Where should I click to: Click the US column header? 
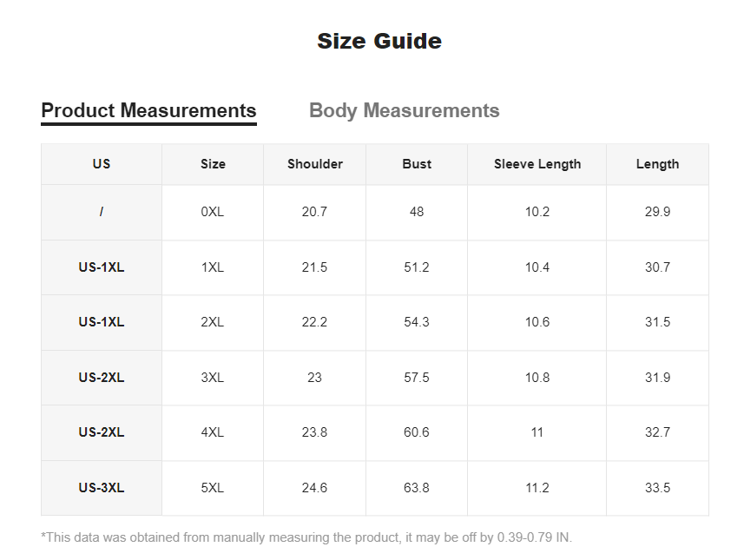[102, 164]
